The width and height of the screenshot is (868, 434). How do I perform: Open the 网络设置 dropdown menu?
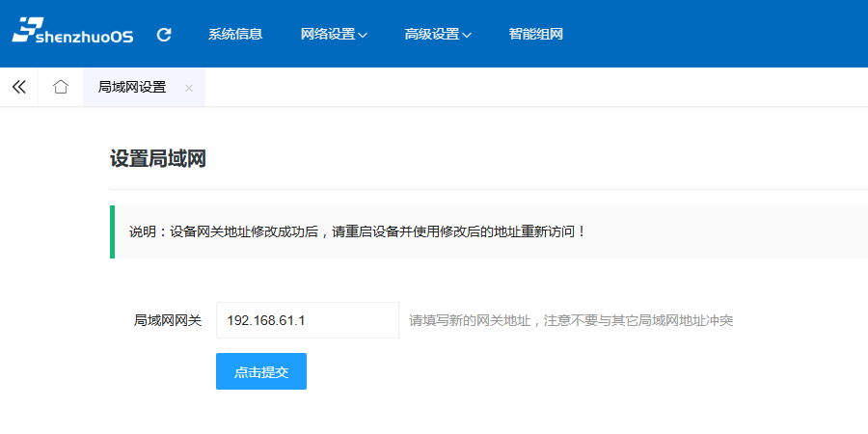(x=328, y=35)
